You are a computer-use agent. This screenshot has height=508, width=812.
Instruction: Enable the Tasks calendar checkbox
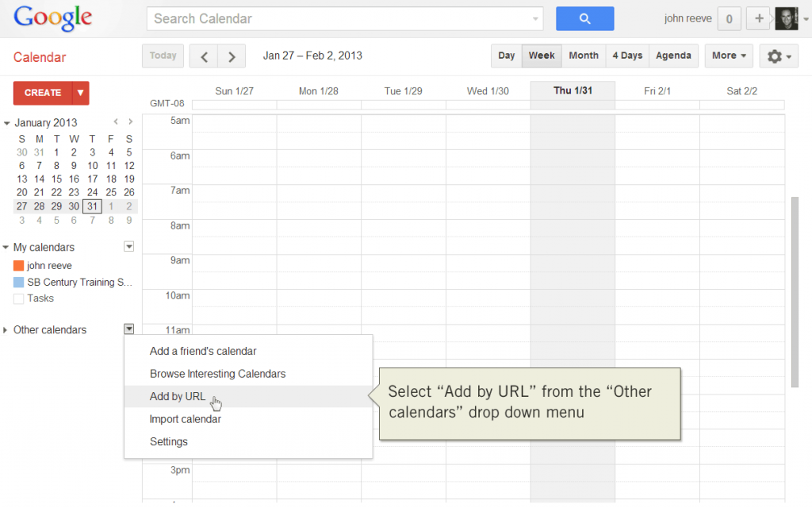pos(19,298)
